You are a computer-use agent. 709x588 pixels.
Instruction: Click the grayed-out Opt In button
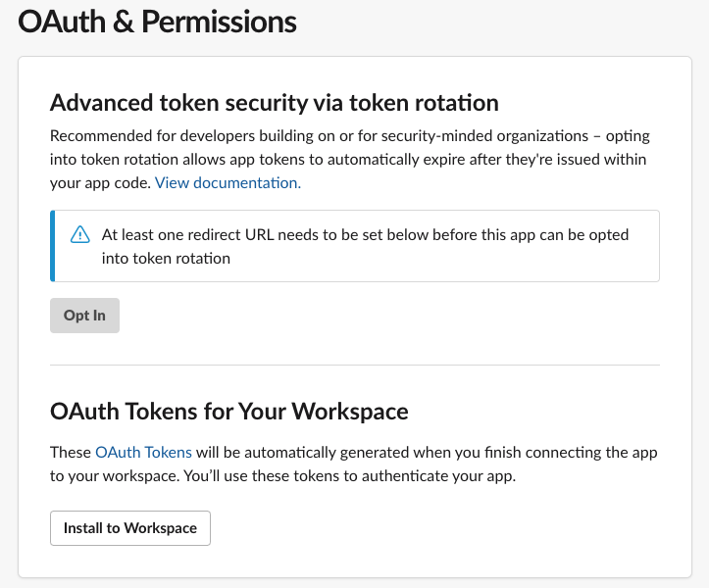[84, 316]
